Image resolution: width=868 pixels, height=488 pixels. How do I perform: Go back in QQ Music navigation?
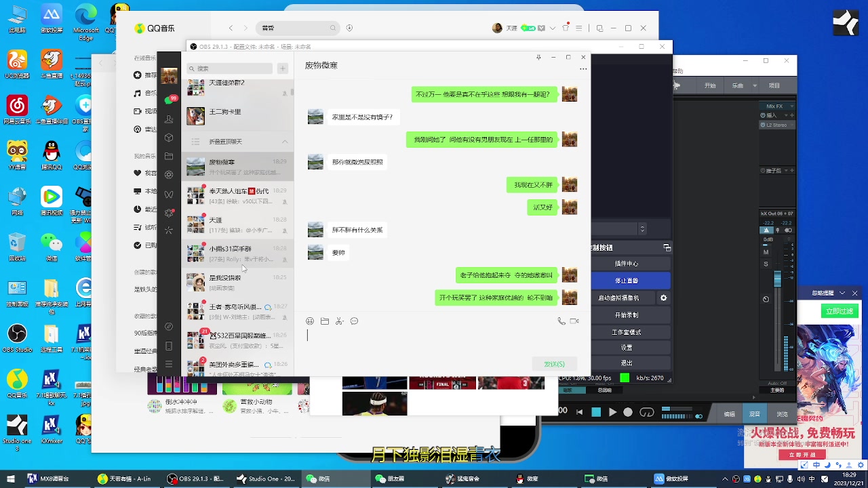[x=231, y=28]
